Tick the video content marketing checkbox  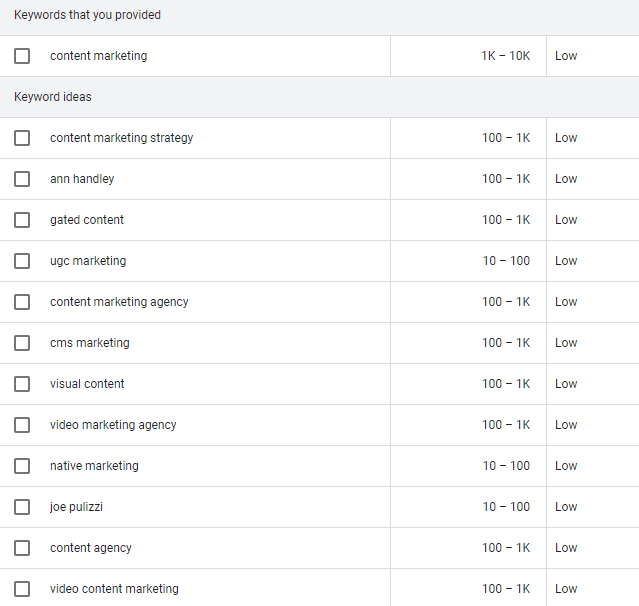point(22,589)
